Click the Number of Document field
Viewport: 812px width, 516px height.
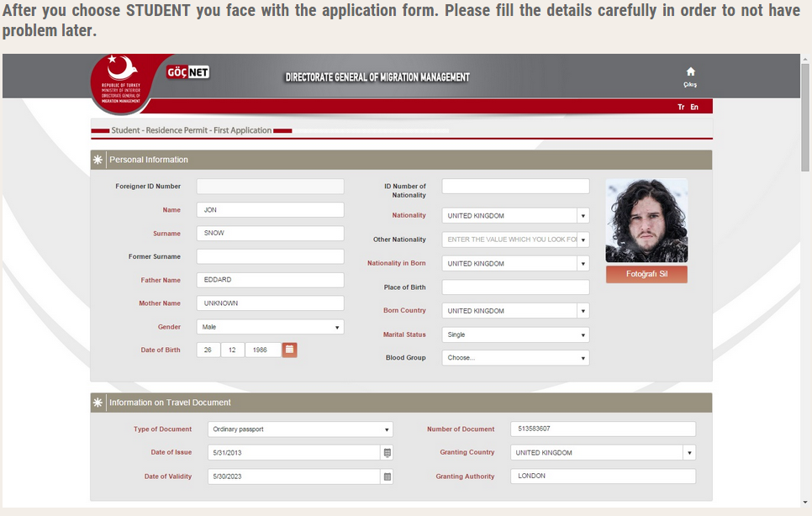pyautogui.click(x=604, y=429)
